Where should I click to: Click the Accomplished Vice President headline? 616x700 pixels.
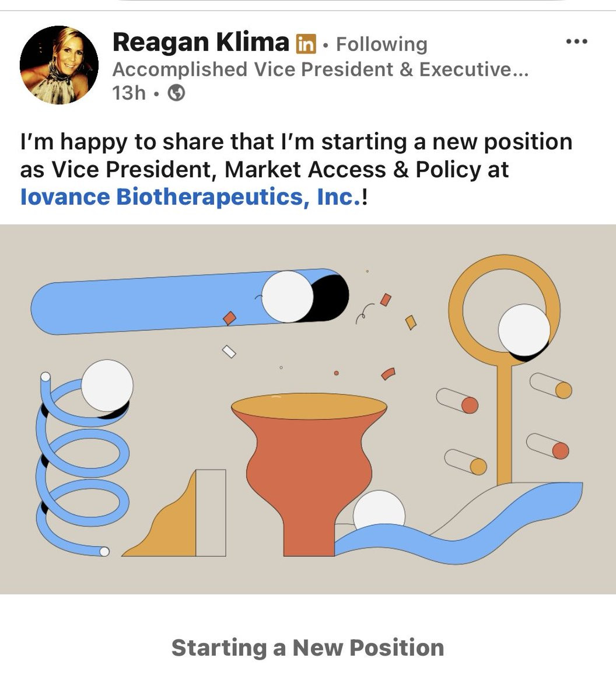coord(320,69)
